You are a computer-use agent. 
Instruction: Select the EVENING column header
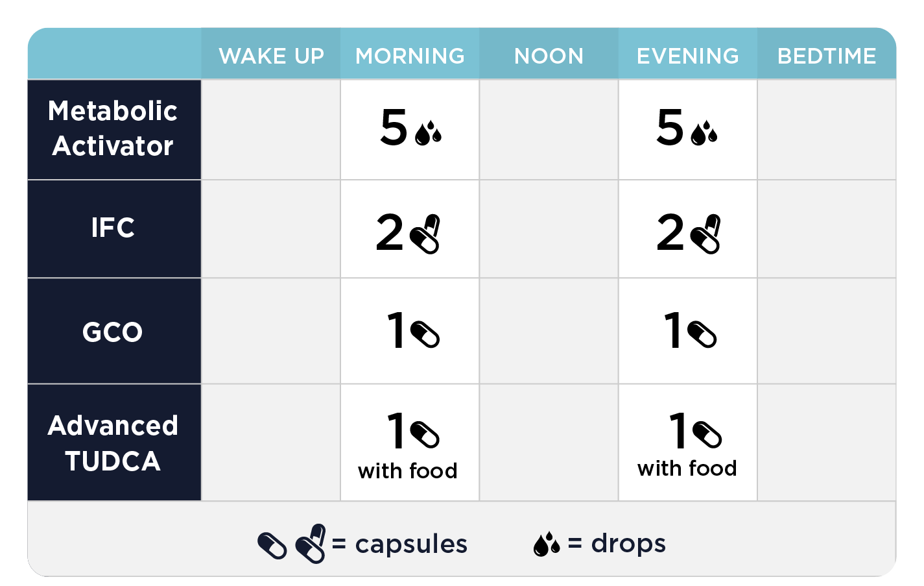tap(687, 56)
